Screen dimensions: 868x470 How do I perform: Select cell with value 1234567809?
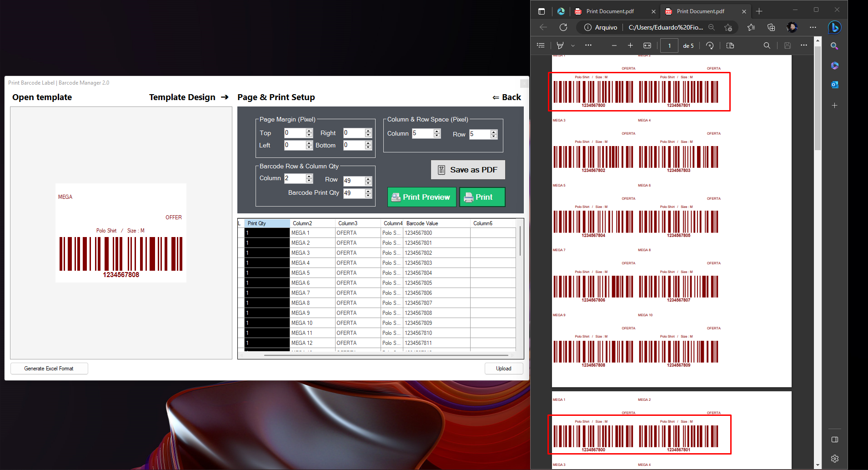(437, 323)
